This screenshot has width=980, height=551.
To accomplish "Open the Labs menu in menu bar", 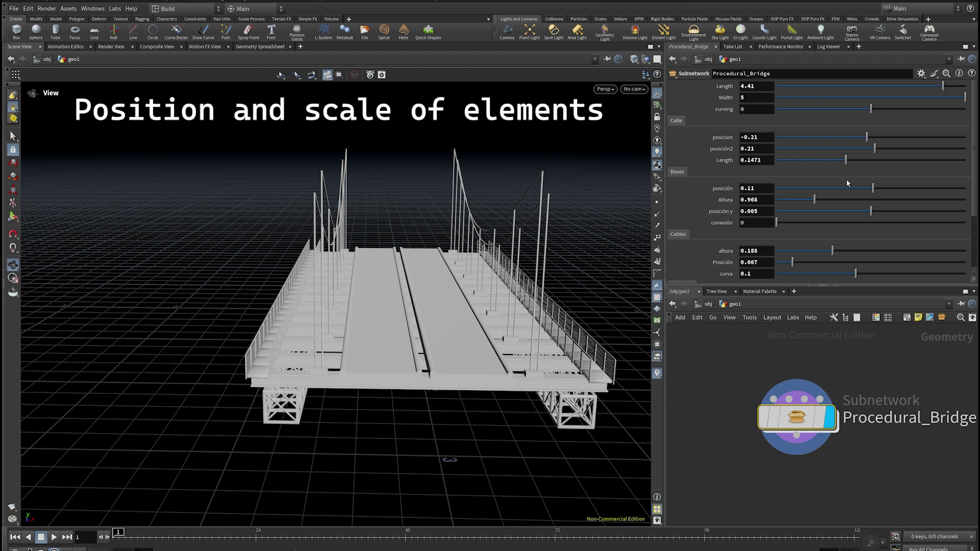I will coord(115,9).
